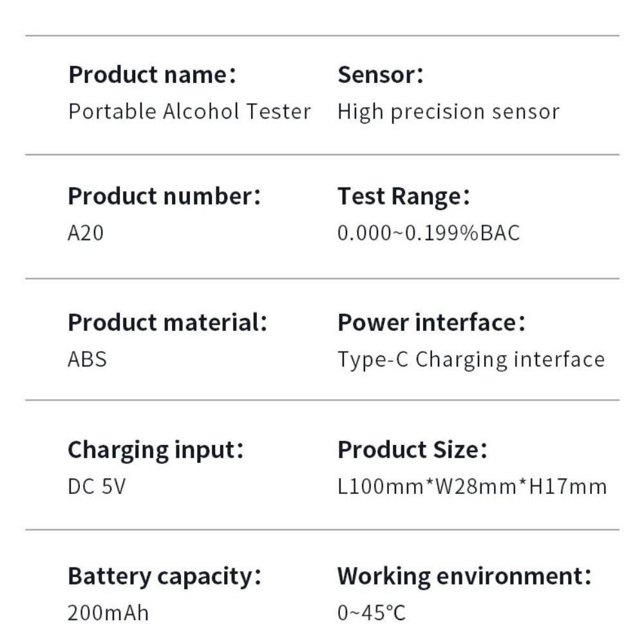Click the Battery capacity label
644x644 pixels.
[x=164, y=577]
